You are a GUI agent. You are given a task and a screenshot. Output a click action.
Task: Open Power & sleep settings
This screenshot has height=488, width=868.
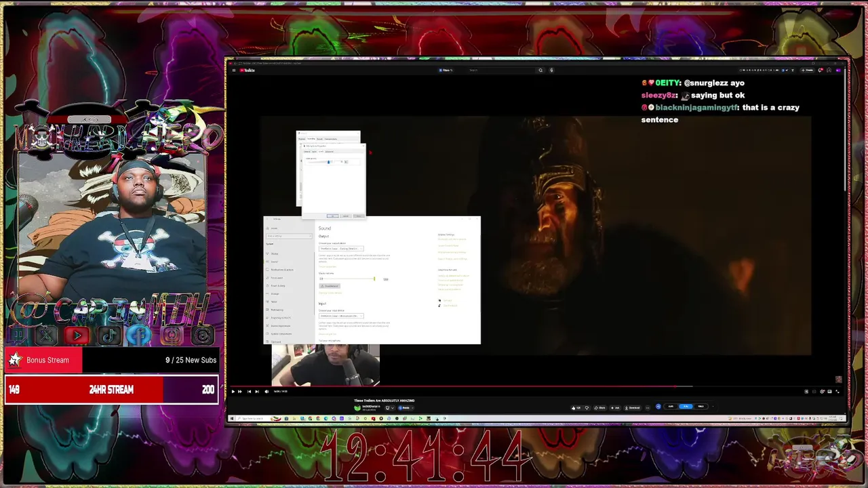click(278, 286)
